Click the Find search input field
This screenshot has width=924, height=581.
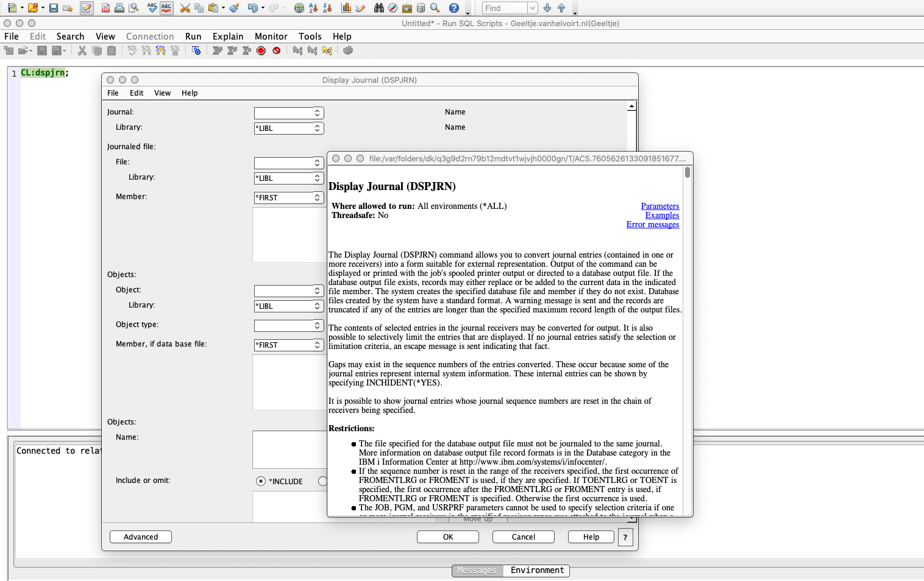[x=505, y=8]
